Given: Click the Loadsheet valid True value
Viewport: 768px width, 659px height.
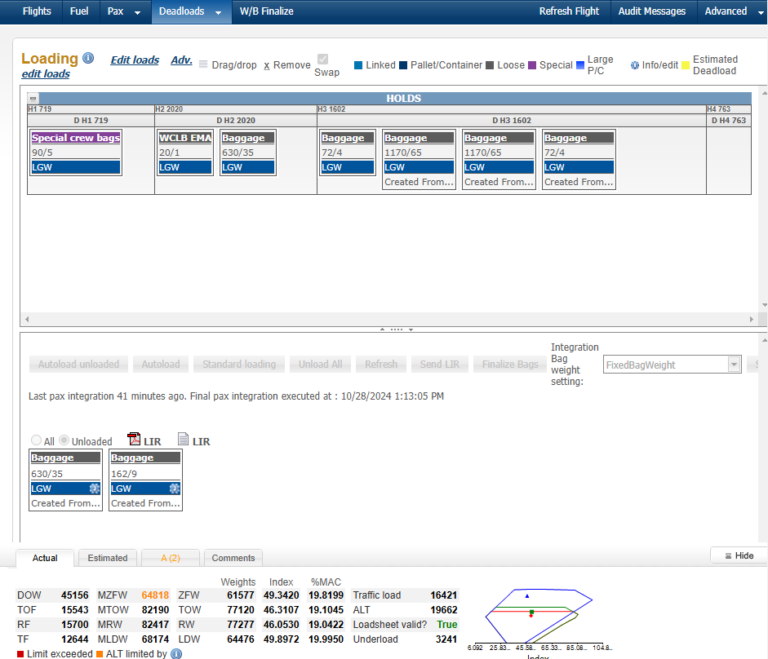Looking at the screenshot, I should click(447, 625).
